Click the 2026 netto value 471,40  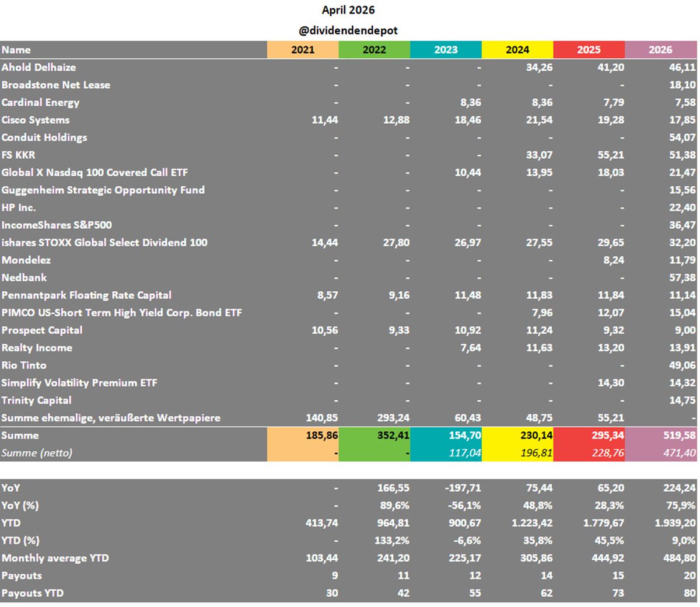[x=680, y=452]
